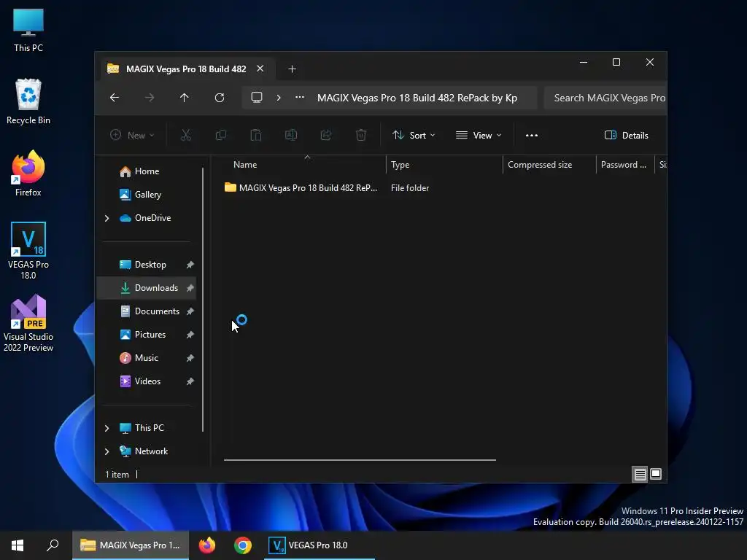Sort by Password column header
The image size is (747, 560).
(x=625, y=165)
